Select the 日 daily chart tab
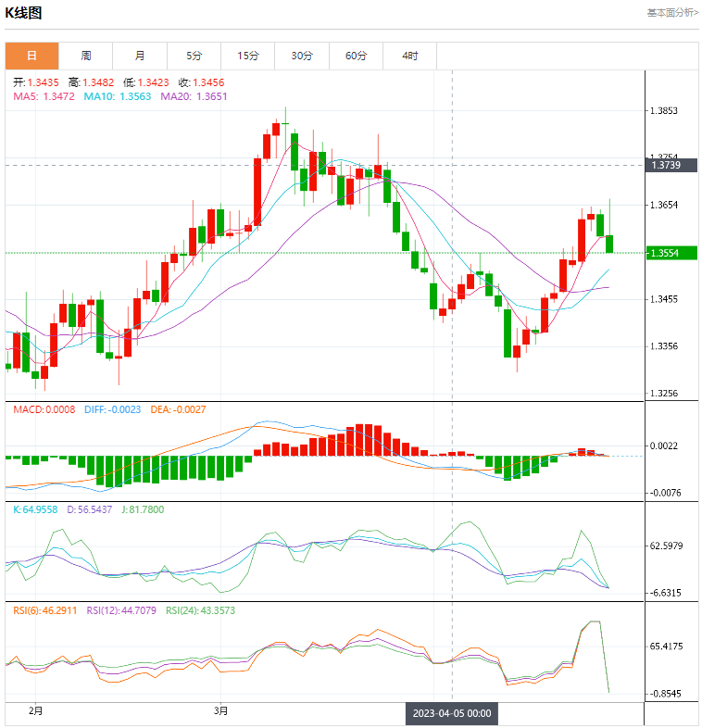Viewport: 702px width, 728px height. click(32, 56)
